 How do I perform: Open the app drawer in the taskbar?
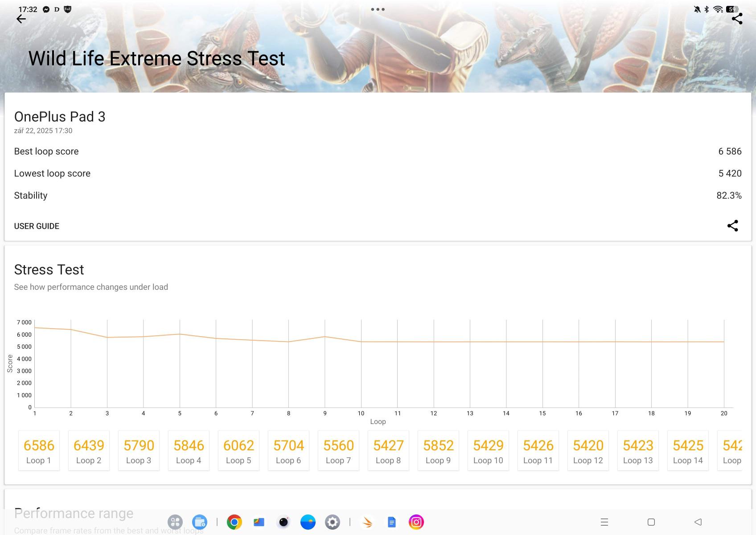175,522
